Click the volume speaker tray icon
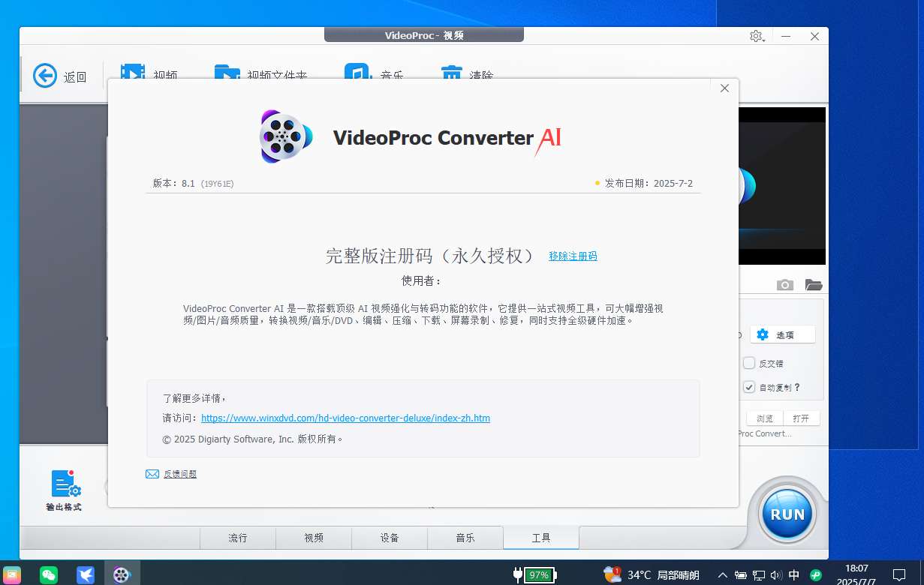Screen dimensions: 924x585 [x=777, y=575]
